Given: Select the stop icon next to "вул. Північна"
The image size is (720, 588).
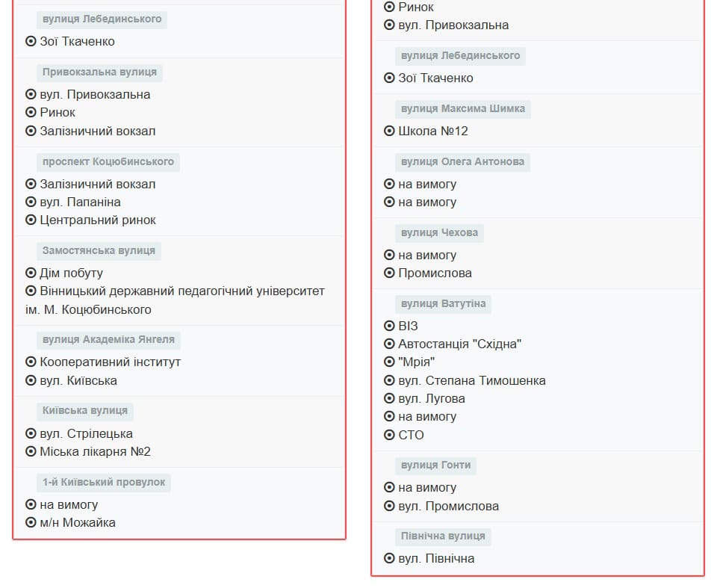Looking at the screenshot, I should pos(389,558).
